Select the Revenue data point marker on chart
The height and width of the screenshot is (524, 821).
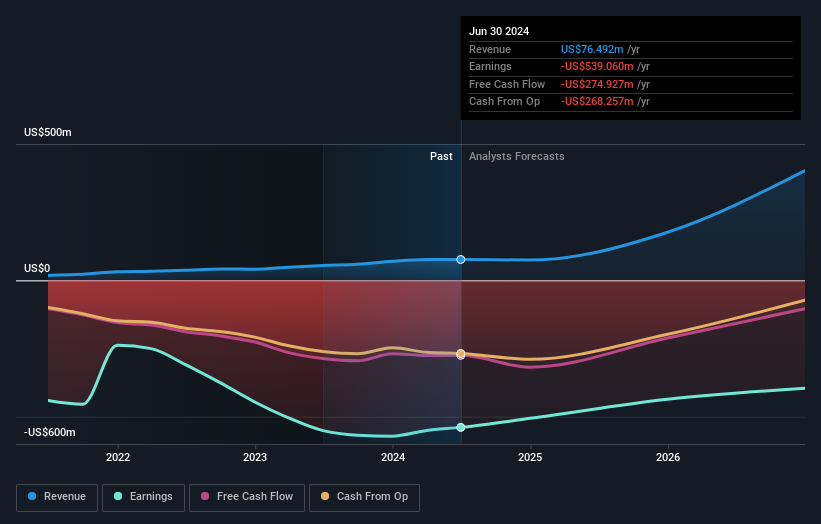click(461, 260)
